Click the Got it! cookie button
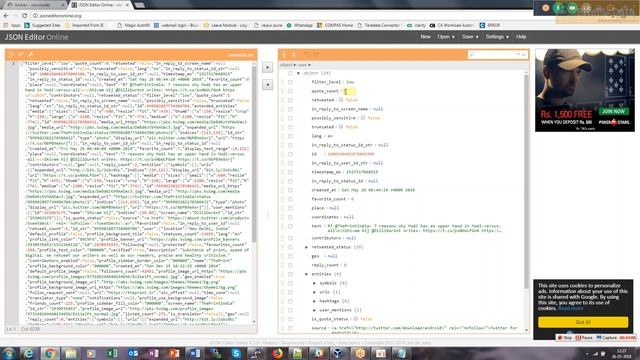The width and height of the screenshot is (640, 360). coord(583,322)
